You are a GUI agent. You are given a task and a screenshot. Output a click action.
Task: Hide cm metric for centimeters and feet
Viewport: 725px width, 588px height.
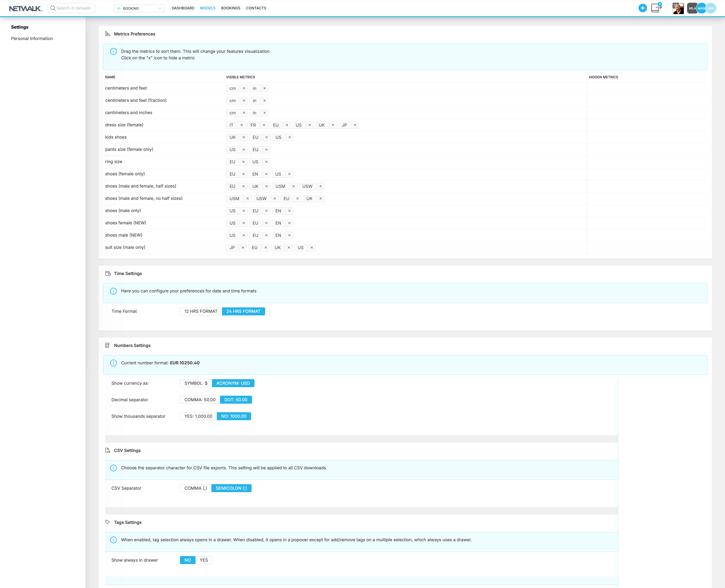click(x=244, y=88)
